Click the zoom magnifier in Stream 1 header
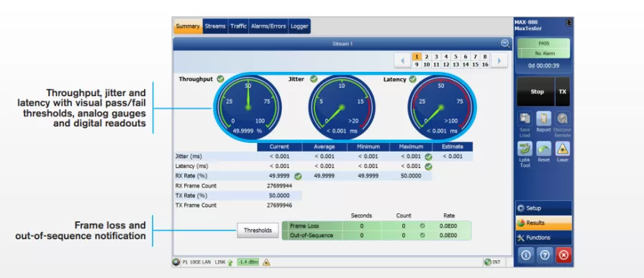This screenshot has height=278, width=644. click(505, 43)
